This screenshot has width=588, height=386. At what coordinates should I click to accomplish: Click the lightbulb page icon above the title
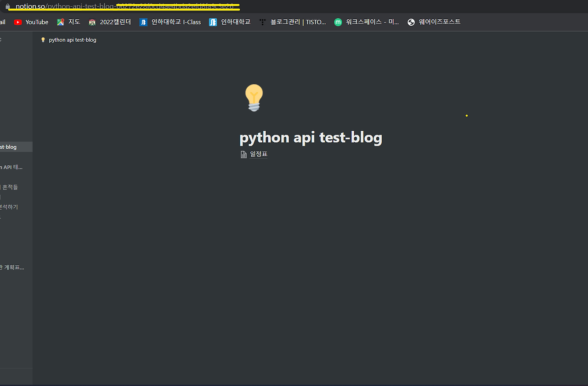(254, 97)
